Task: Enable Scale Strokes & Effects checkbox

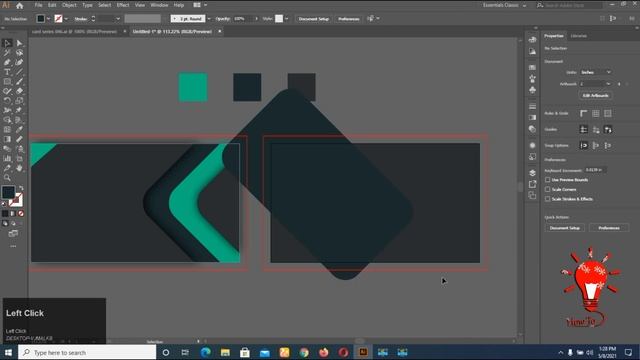Action: coord(547,199)
